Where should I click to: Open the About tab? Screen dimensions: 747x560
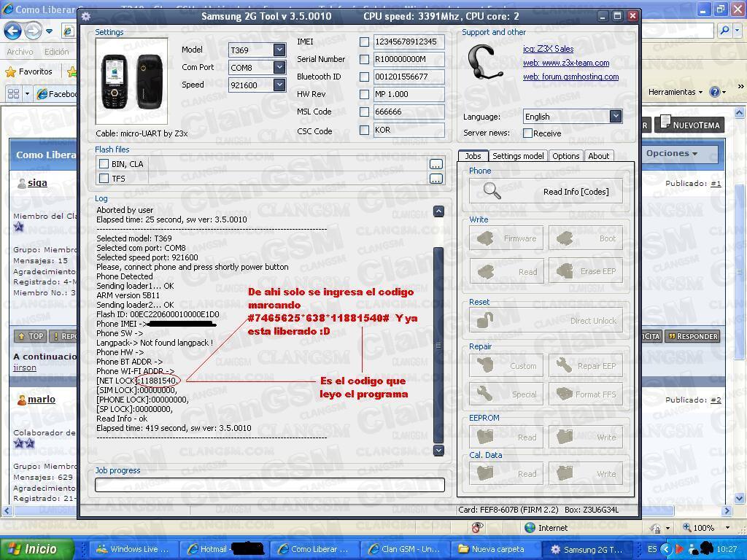598,155
